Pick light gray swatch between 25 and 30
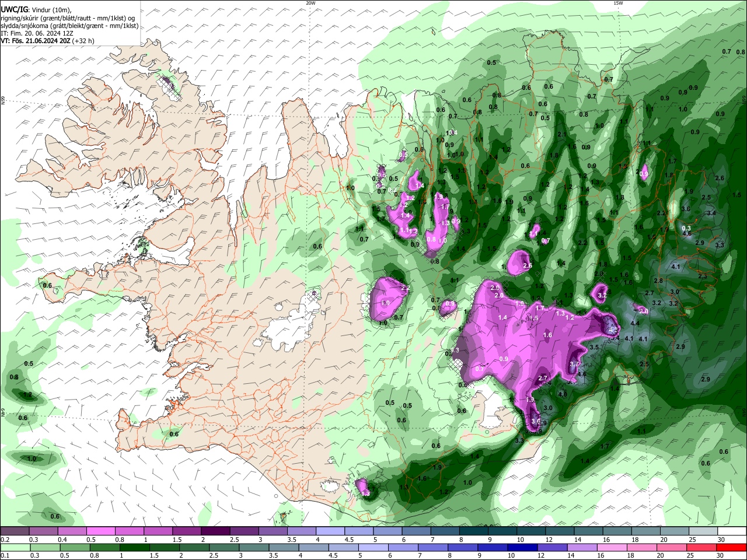This screenshot has height=560, width=747. click(704, 531)
